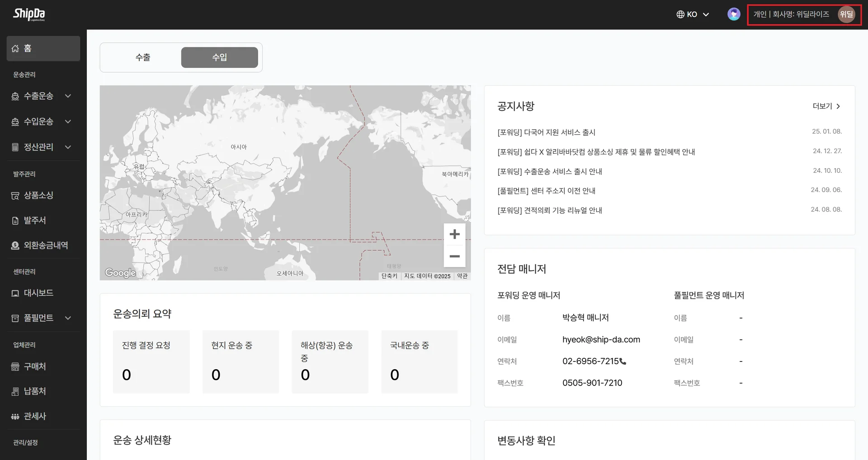The width and height of the screenshot is (868, 460).
Task: Open 대시보드 using its monitor icon
Action: (15, 293)
